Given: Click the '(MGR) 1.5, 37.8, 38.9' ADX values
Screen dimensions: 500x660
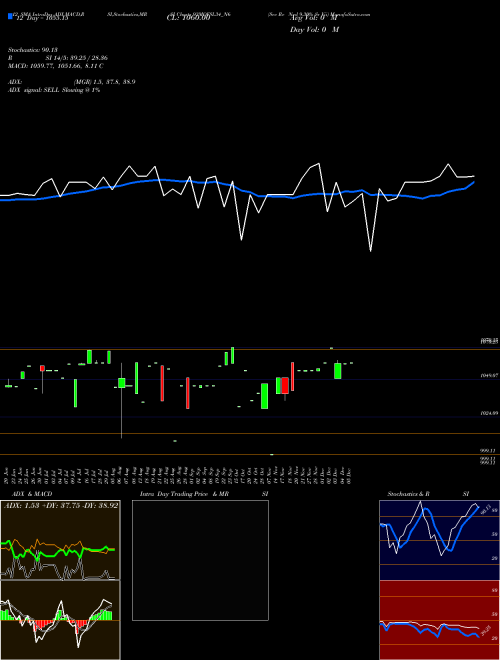Looking at the screenshot, I should [104, 82].
